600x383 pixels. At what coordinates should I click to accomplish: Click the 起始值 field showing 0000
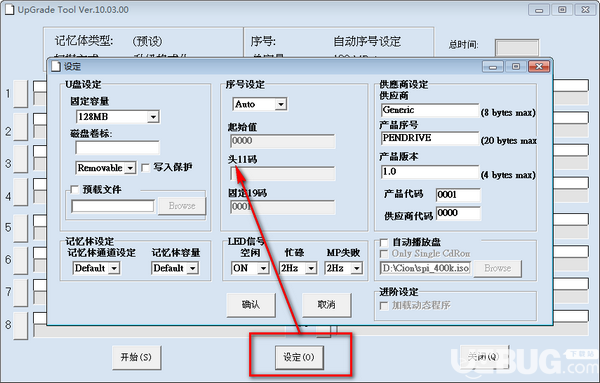283,141
